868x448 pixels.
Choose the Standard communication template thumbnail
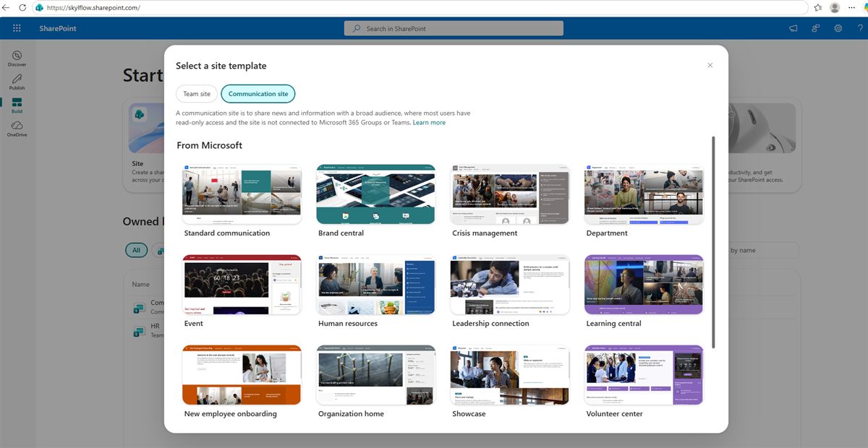(x=242, y=194)
